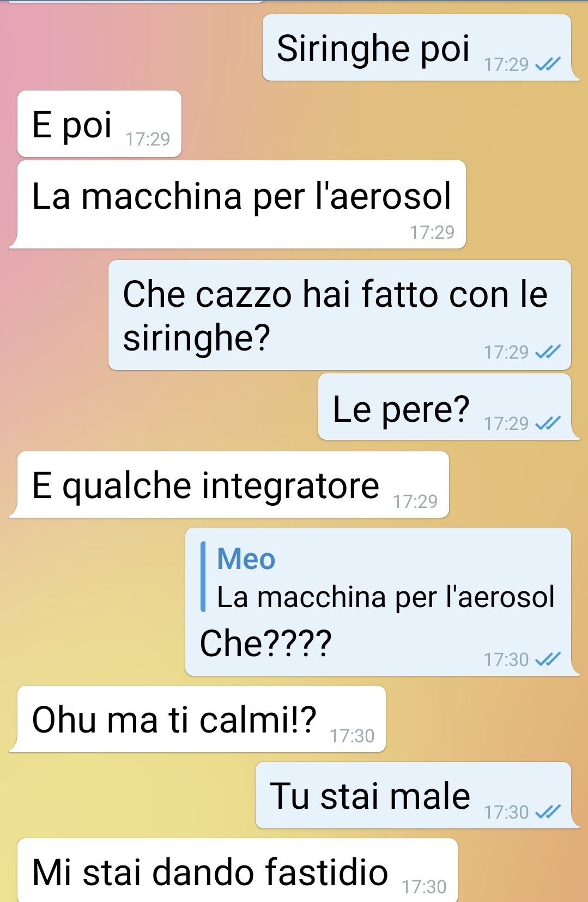The image size is (588, 902).
Task: Tap checkmarks on 'Che cazzo hai fatto' message
Action: (548, 353)
